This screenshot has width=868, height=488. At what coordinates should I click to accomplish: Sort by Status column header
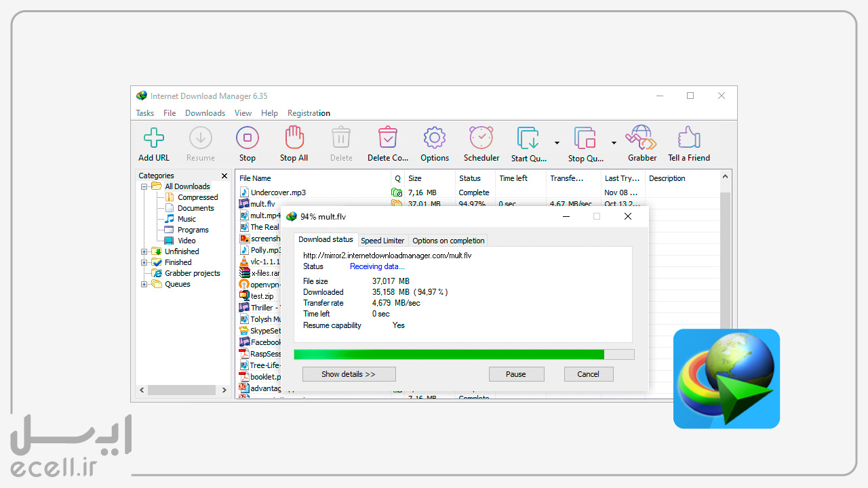point(475,178)
